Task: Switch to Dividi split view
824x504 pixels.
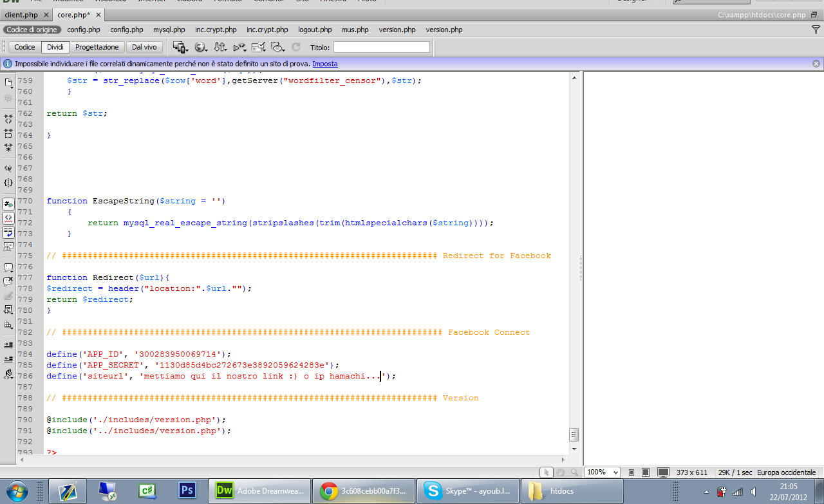Action: pos(55,47)
